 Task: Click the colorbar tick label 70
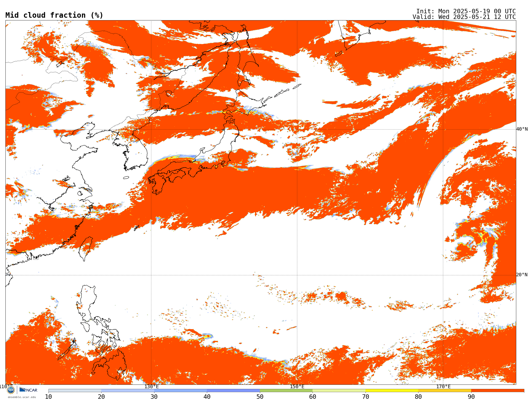366,397
